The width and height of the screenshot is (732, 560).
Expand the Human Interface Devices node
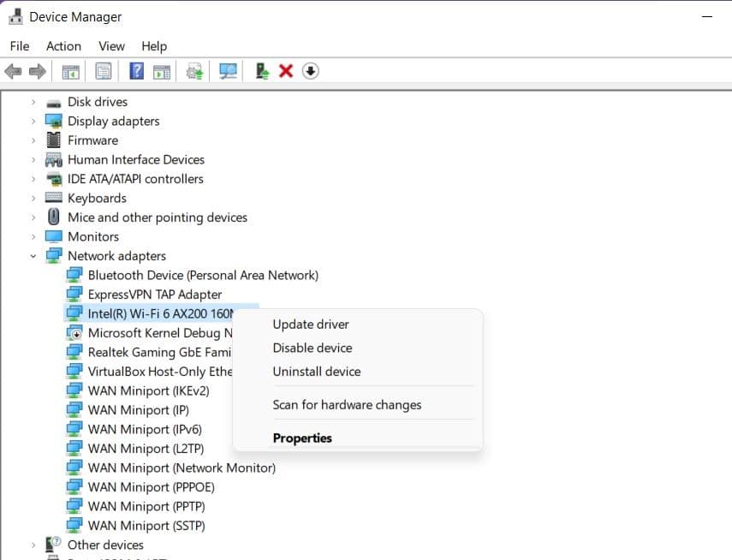pyautogui.click(x=33, y=160)
